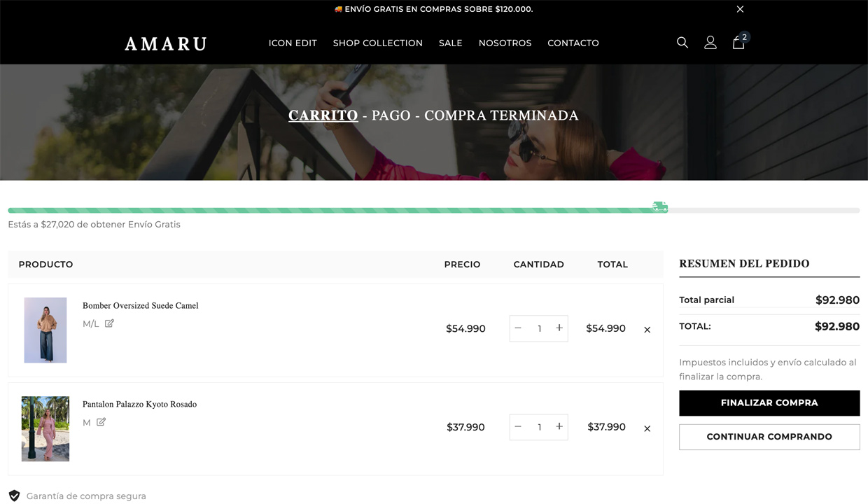The height and width of the screenshot is (504, 868).
Task: Decrease quantity of Bomber Oversized Suede Camel
Action: (x=518, y=328)
